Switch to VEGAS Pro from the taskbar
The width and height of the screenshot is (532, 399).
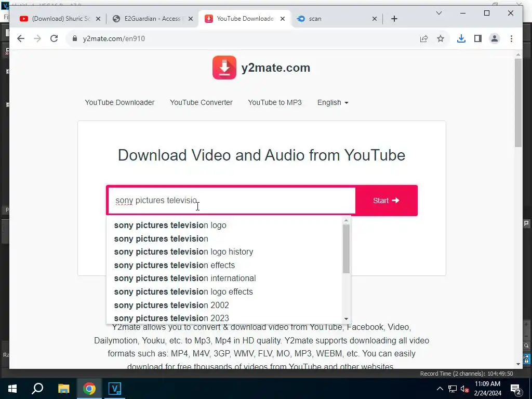tap(115, 389)
